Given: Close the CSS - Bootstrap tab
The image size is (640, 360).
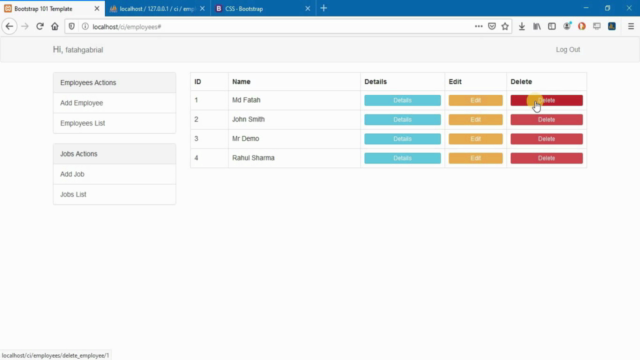Looking at the screenshot, I should [x=307, y=8].
